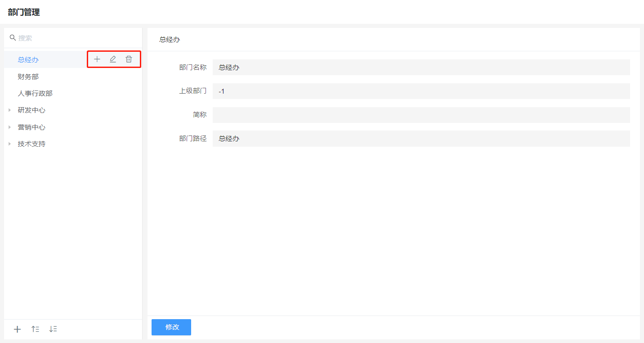Click the 搜索 search input field

click(x=76, y=38)
